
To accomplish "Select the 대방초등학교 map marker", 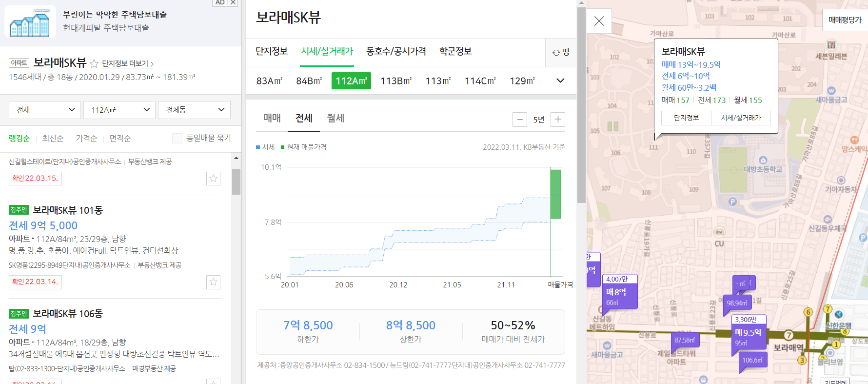I will click(763, 160).
